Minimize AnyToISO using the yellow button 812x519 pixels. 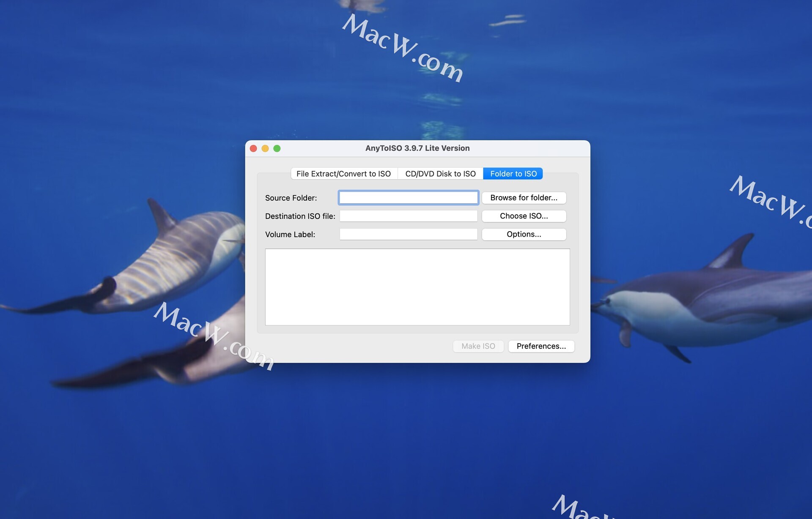click(x=265, y=148)
